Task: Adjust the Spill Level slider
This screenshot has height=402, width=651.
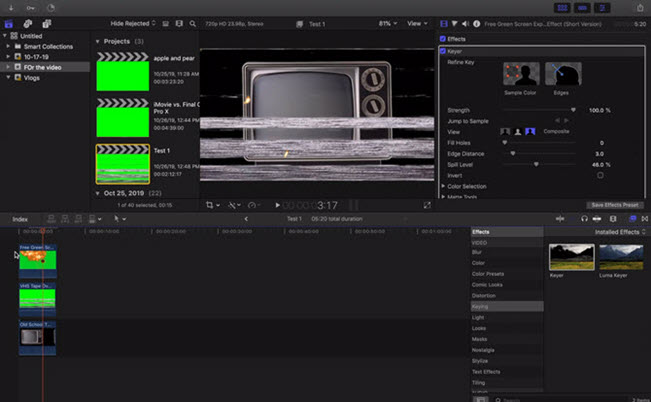Action: click(538, 164)
